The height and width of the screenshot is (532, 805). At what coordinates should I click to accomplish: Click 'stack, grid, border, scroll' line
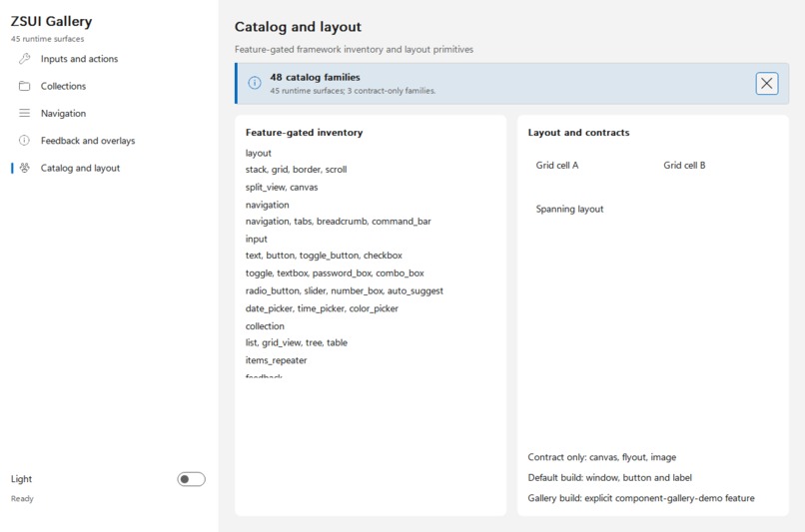[x=296, y=170]
